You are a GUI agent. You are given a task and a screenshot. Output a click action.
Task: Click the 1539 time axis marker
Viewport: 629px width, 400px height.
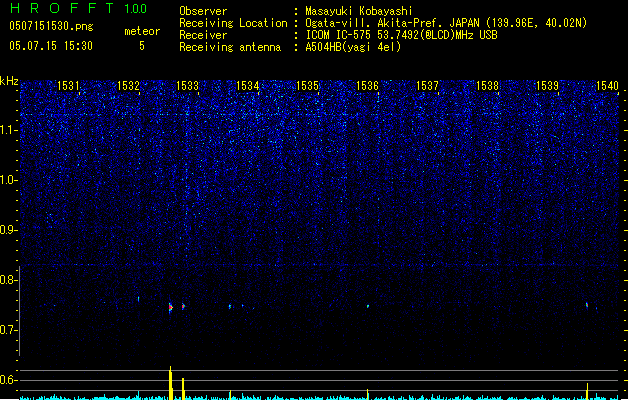547,86
